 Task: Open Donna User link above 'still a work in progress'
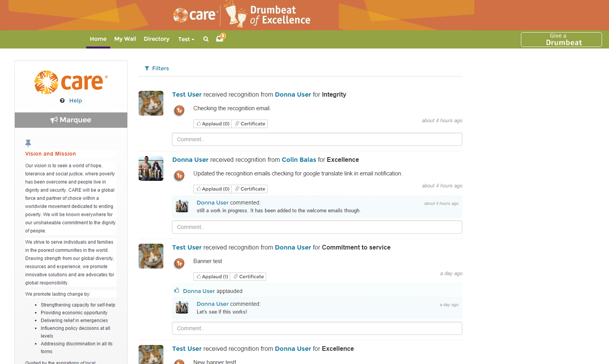click(213, 203)
